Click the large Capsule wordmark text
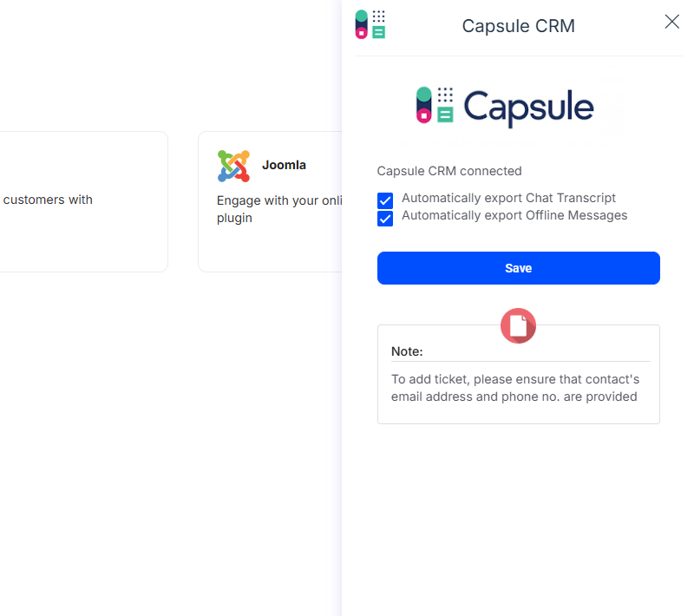Image resolution: width=694 pixels, height=616 pixels. point(528,108)
